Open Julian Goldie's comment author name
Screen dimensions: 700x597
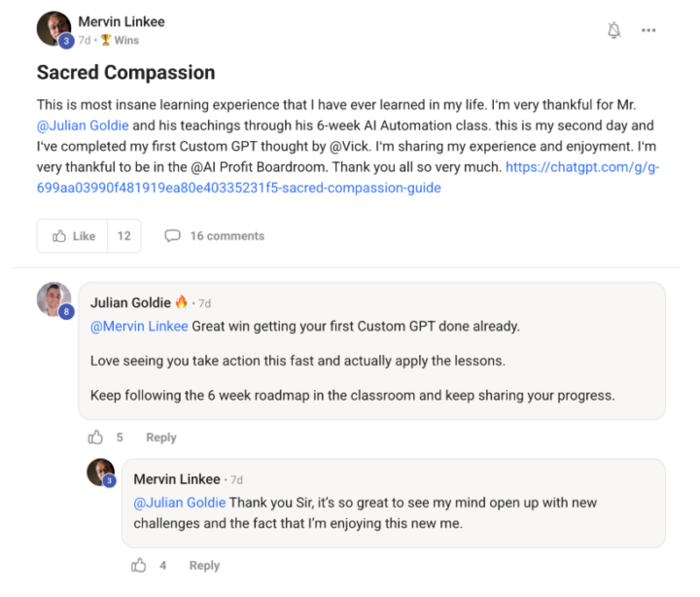pyautogui.click(x=130, y=302)
